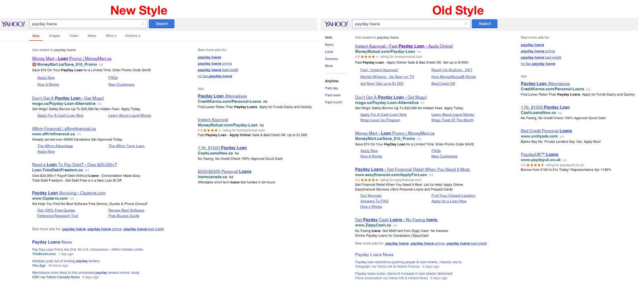Open the Bad Credit Personal Loans ad
Viewport: 644px width, 282px height.
point(546,131)
